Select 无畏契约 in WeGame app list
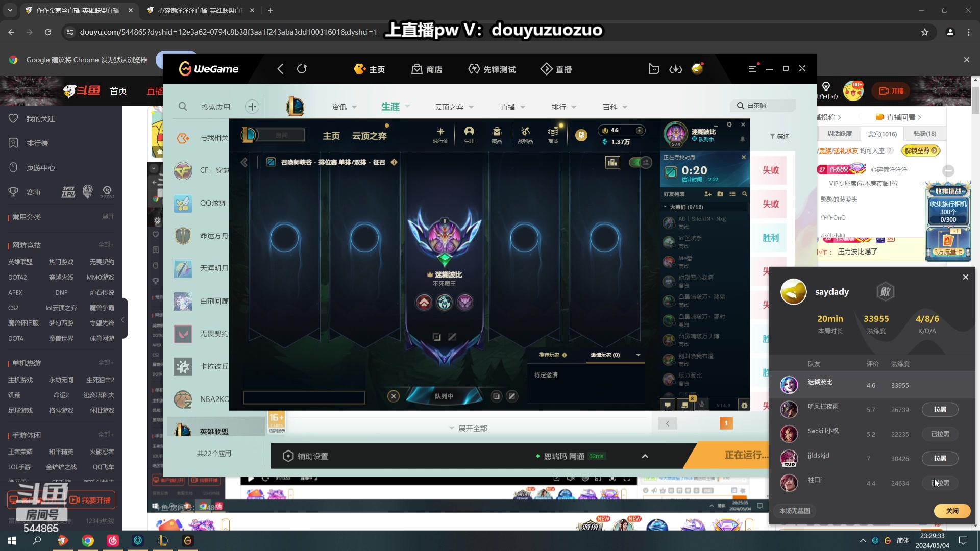Image resolution: width=980 pixels, height=551 pixels. 201,334
